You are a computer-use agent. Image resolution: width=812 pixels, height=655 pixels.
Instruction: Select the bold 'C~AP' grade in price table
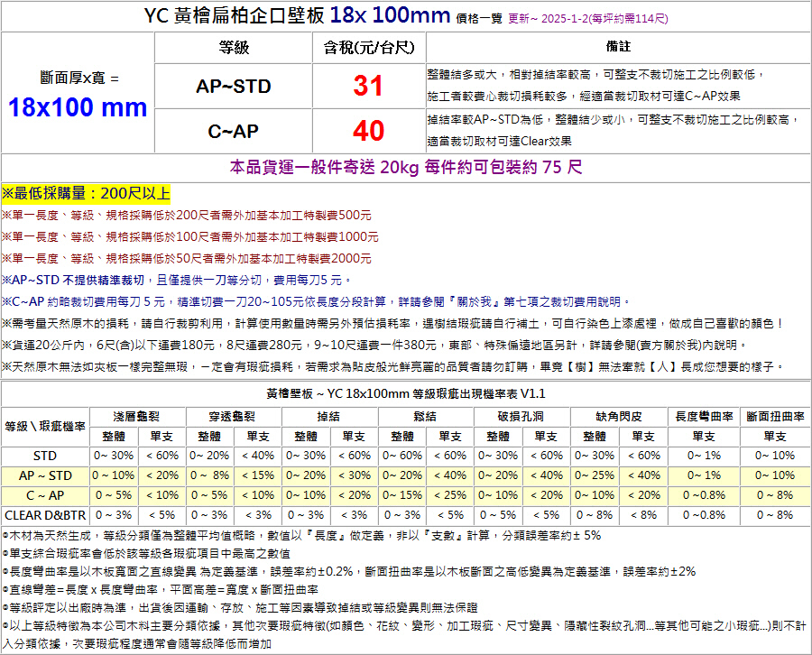[233, 132]
